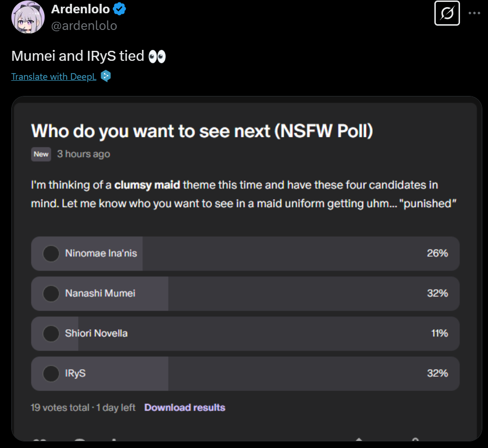Click the New badge under the poll title
Viewport: 488px width, 448px height.
pyautogui.click(x=41, y=154)
